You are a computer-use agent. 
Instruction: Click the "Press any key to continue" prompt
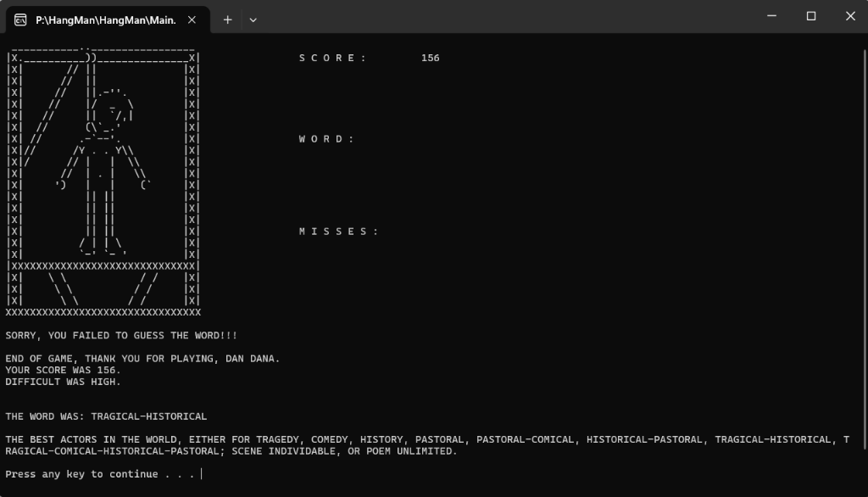coord(100,474)
